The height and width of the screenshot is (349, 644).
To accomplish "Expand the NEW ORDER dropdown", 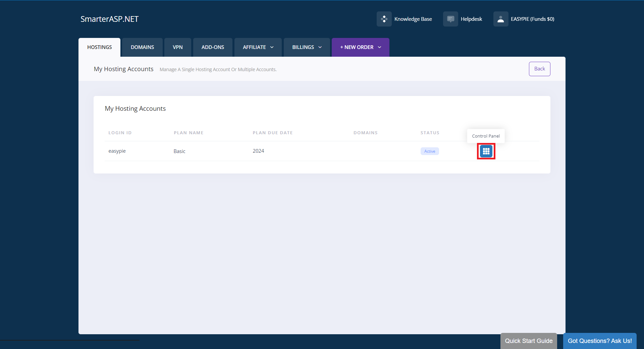I will point(360,47).
